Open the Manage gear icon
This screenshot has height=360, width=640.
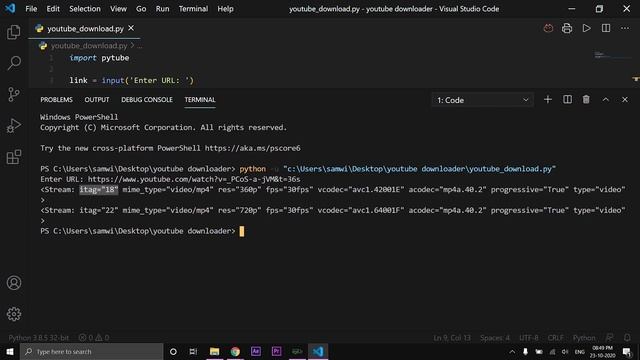pyautogui.click(x=14, y=314)
